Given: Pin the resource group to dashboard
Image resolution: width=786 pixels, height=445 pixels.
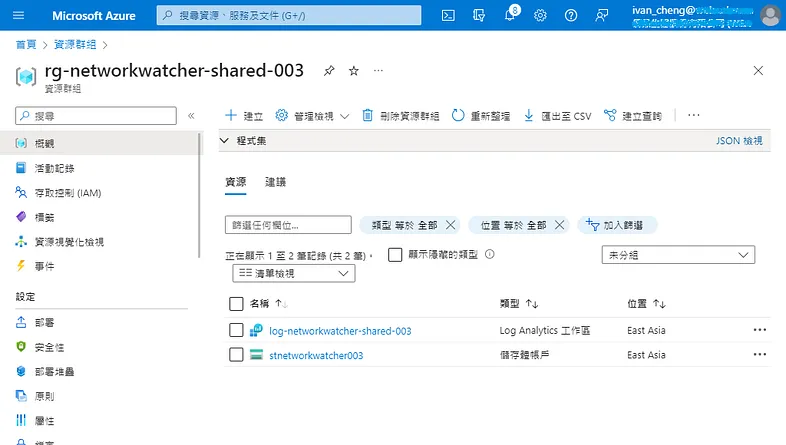Looking at the screenshot, I should click(x=329, y=71).
